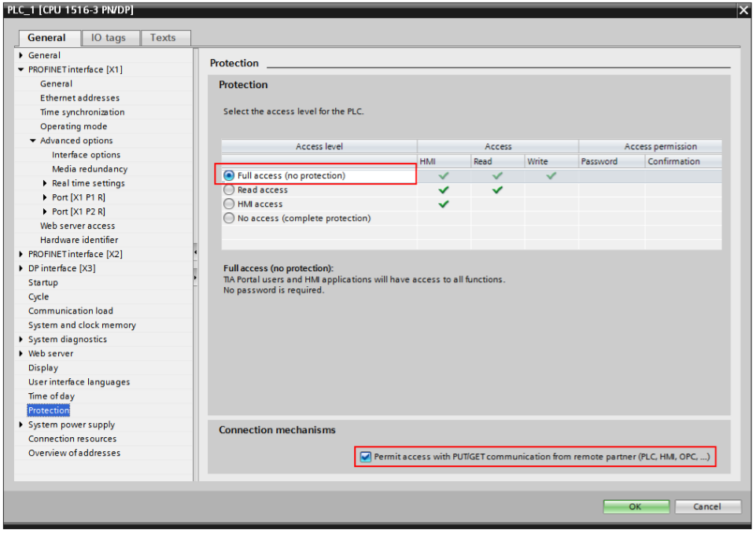The width and height of the screenshot is (756, 533).
Task: Close the PLC_1 properties dialog
Action: [x=743, y=10]
